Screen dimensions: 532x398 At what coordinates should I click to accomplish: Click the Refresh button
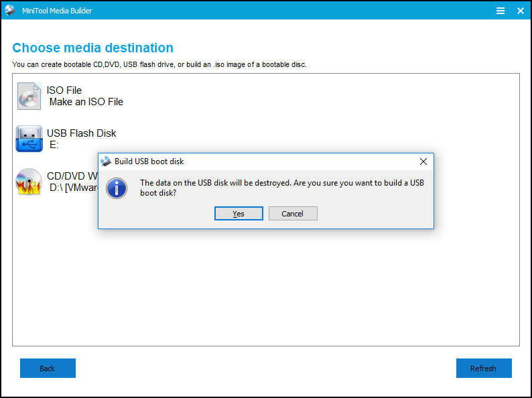pos(483,369)
